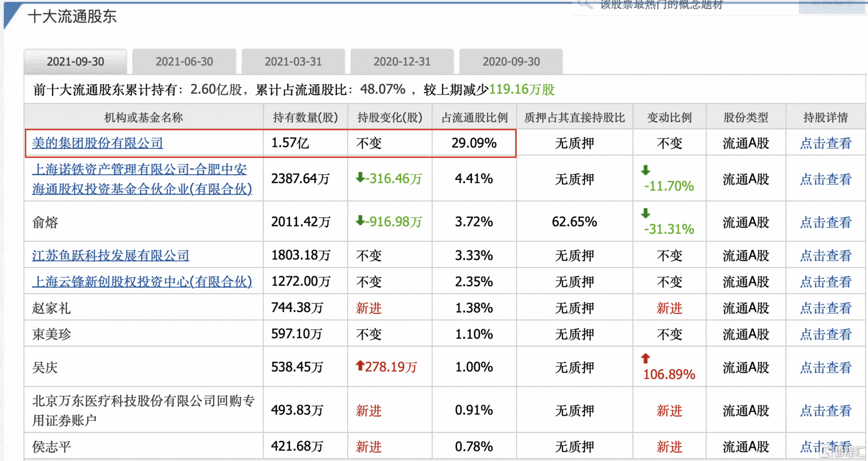
Task: Select the 2021-09-30 tab
Action: [x=75, y=62]
